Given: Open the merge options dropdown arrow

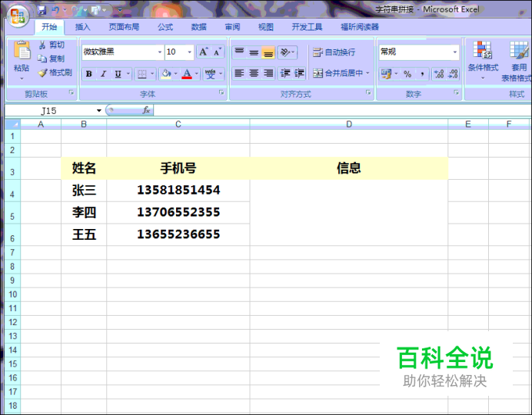Looking at the screenshot, I should click(367, 73).
